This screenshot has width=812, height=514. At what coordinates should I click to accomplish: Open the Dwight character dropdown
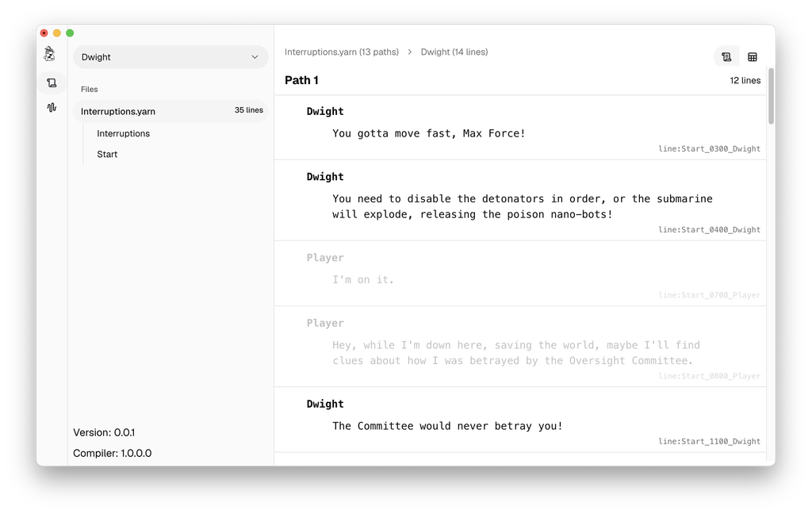coord(170,57)
